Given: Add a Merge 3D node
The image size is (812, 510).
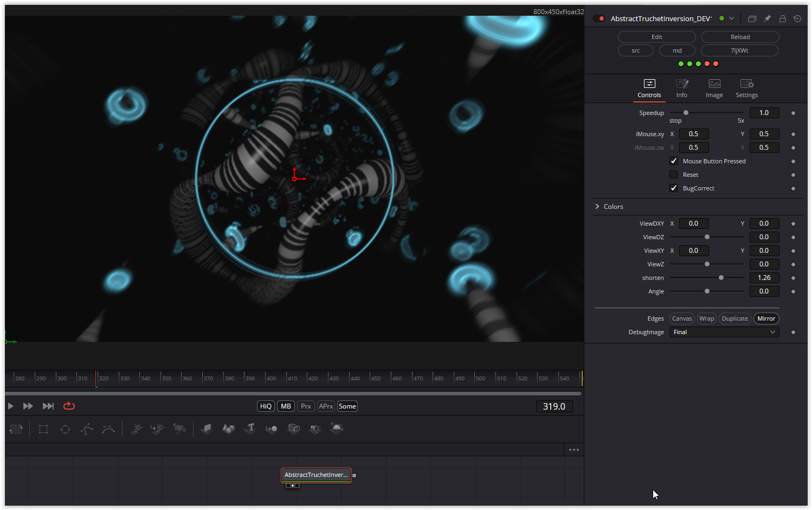Looking at the screenshot, I should 272,429.
